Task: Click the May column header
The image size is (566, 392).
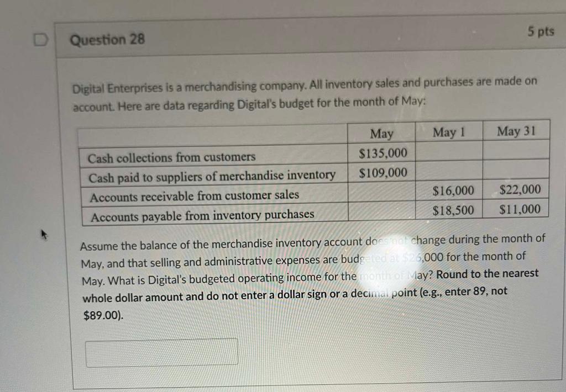Action: (381, 133)
